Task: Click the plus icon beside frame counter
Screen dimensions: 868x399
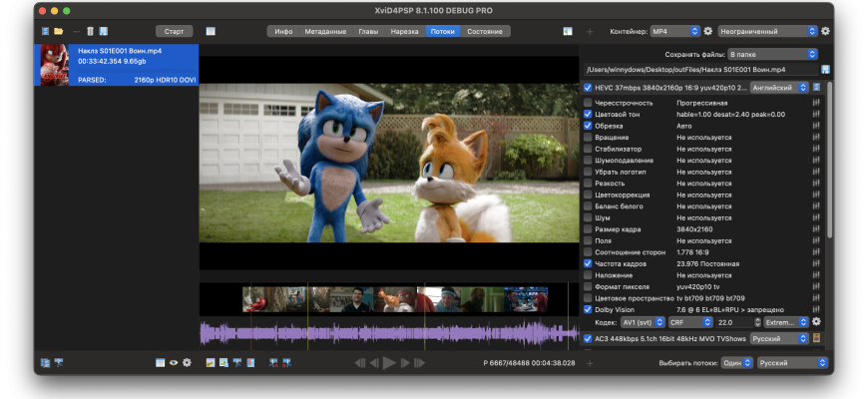Action: 590,363
